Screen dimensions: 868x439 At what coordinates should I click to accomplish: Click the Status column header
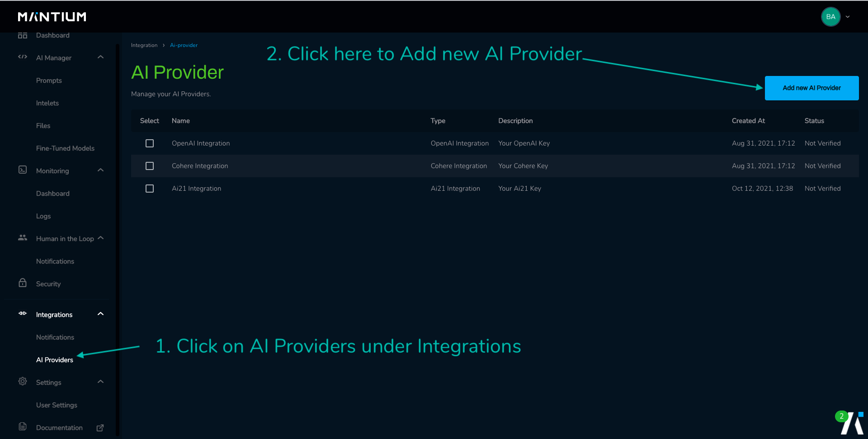pyautogui.click(x=814, y=121)
